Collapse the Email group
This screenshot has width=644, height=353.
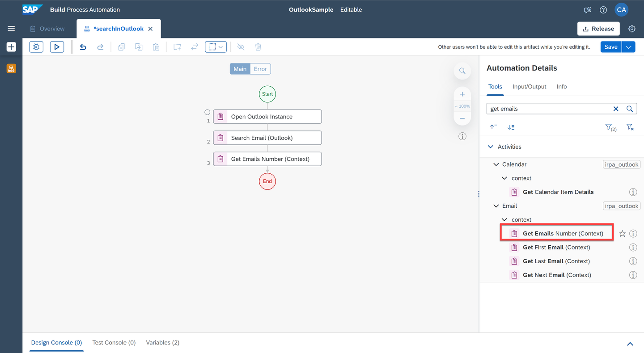pyautogui.click(x=496, y=206)
